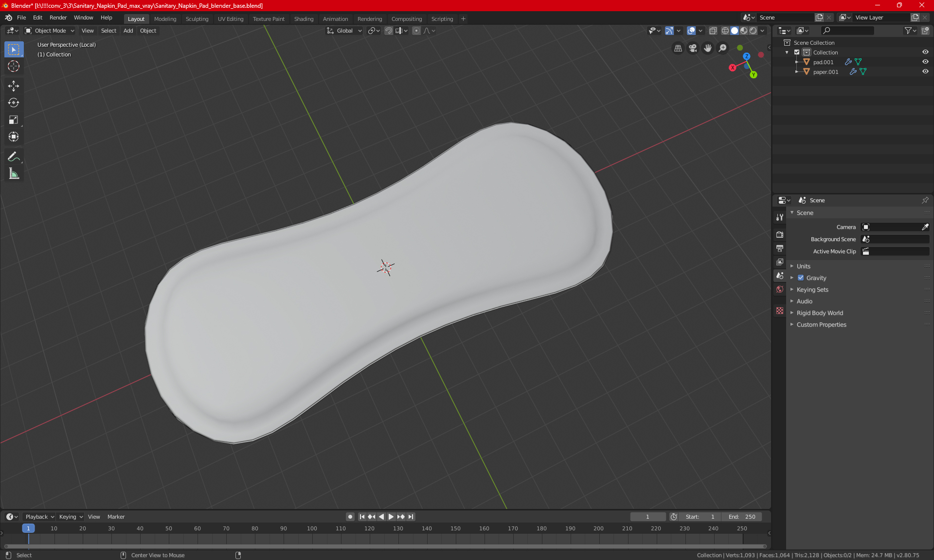Viewport: 934px width, 560px height.
Task: Toggle camera view in viewport
Action: pos(693,48)
